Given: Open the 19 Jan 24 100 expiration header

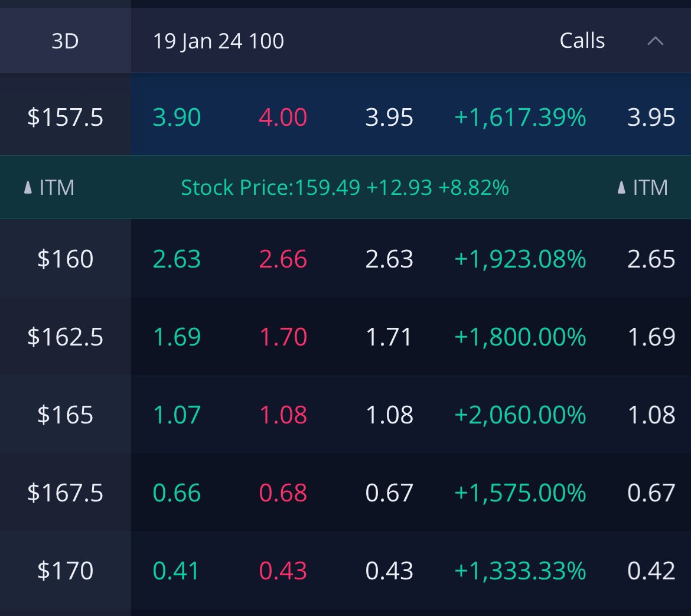Looking at the screenshot, I should [218, 41].
